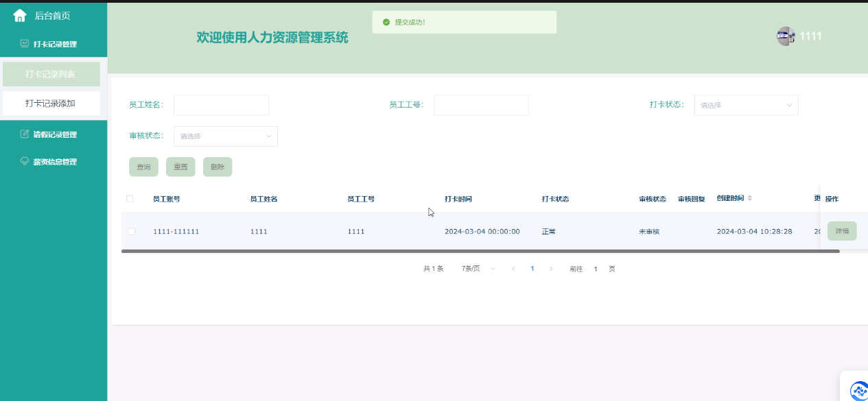The width and height of the screenshot is (868, 401).
Task: Click the username 1111 in header
Action: [811, 36]
